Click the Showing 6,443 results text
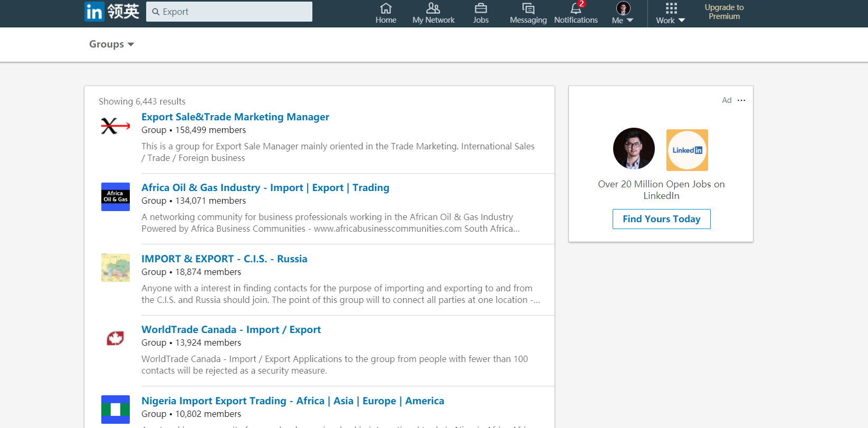 click(x=142, y=101)
